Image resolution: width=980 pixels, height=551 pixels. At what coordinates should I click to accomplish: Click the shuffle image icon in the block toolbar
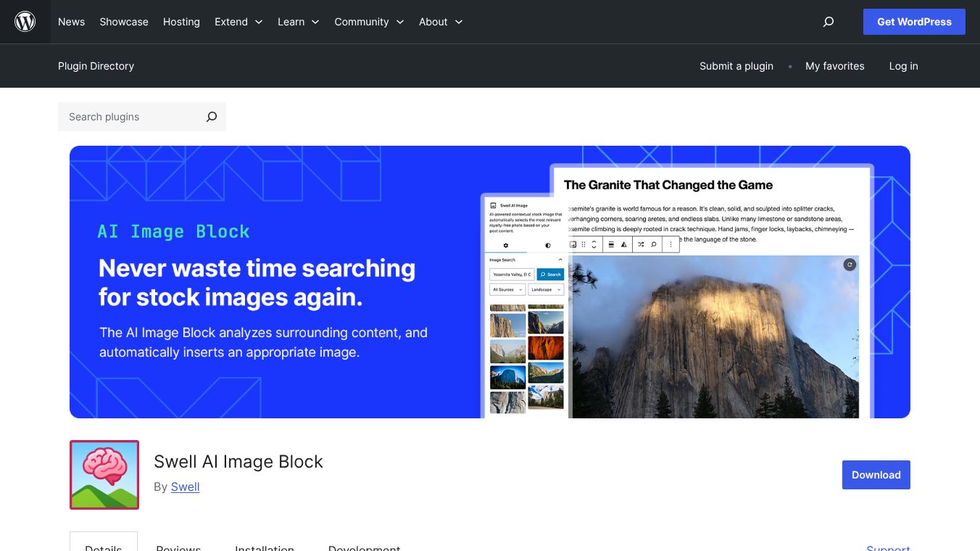tap(641, 245)
